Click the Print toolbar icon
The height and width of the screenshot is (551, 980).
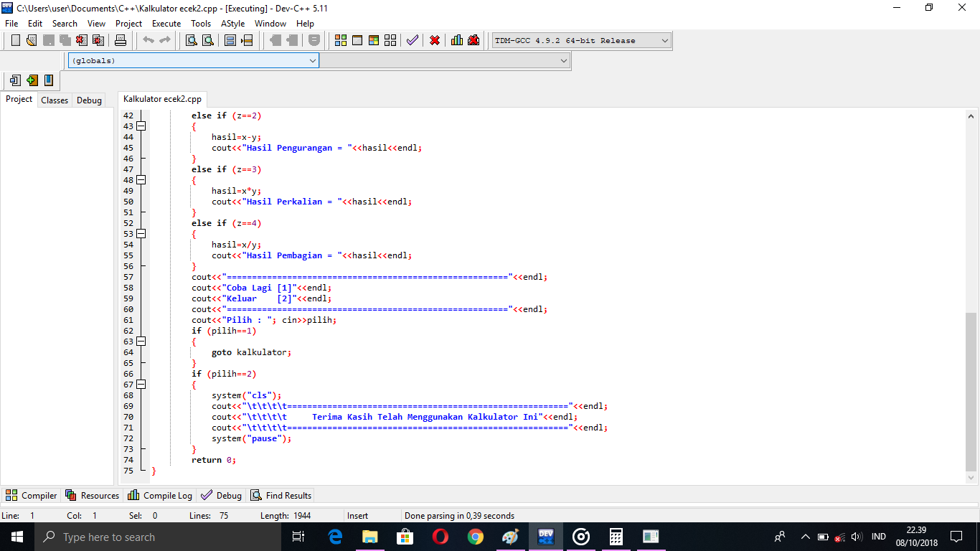pyautogui.click(x=121, y=40)
